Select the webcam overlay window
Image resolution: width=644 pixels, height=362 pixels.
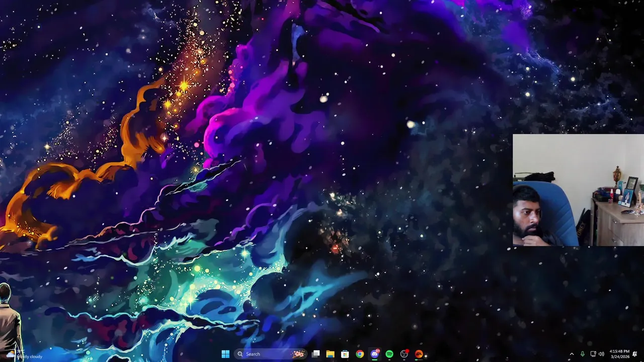point(578,190)
